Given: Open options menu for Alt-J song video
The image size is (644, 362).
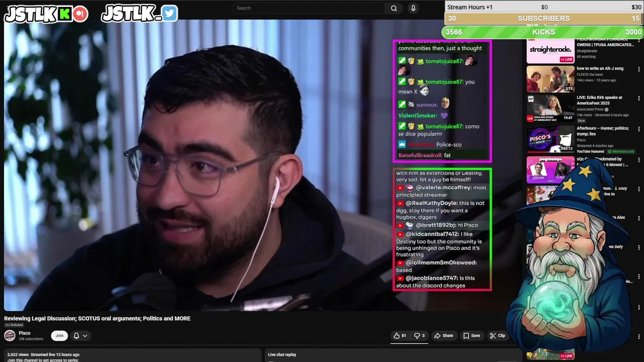Looking at the screenshot, I should 639,69.
